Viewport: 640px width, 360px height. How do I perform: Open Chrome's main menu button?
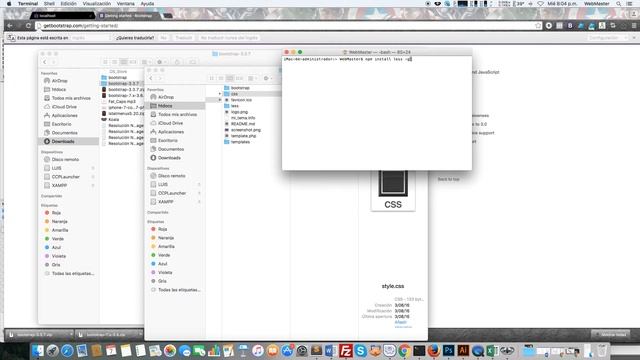tap(633, 25)
